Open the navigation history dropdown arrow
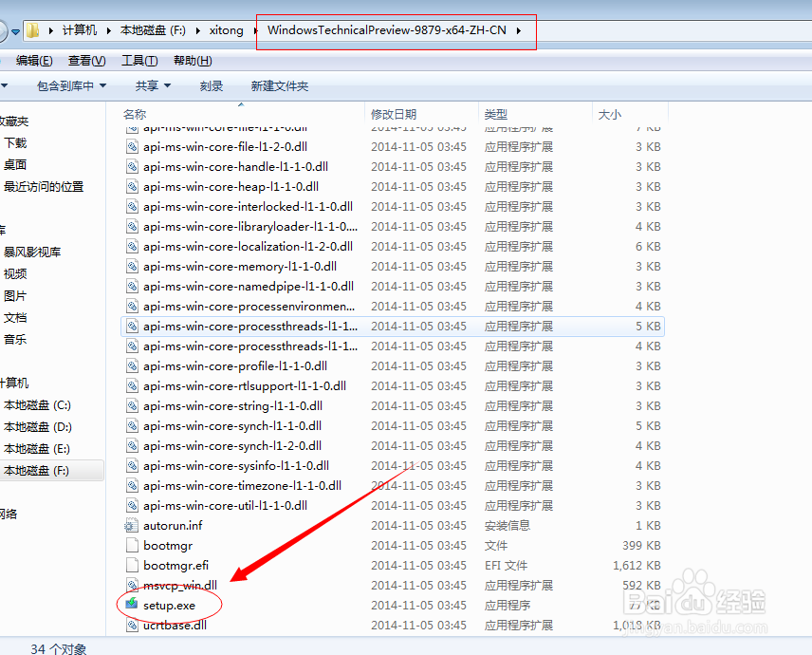This screenshot has width=812, height=655. pyautogui.click(x=15, y=31)
